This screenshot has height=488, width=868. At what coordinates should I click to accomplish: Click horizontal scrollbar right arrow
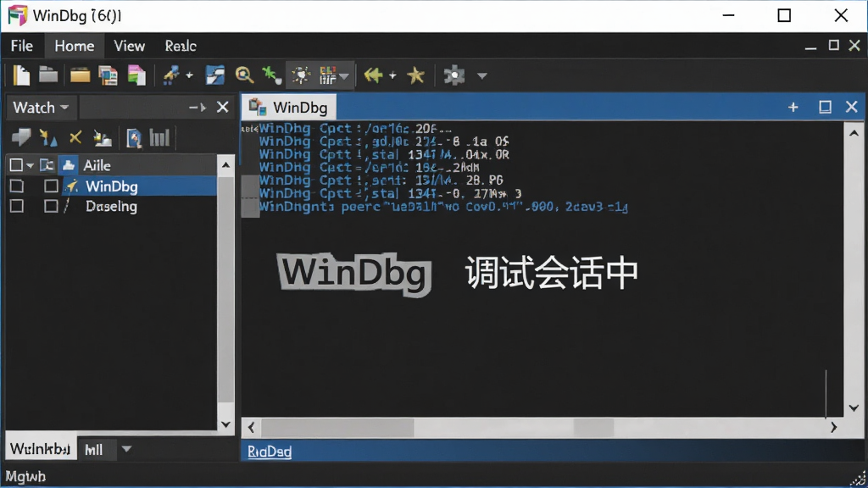click(834, 427)
